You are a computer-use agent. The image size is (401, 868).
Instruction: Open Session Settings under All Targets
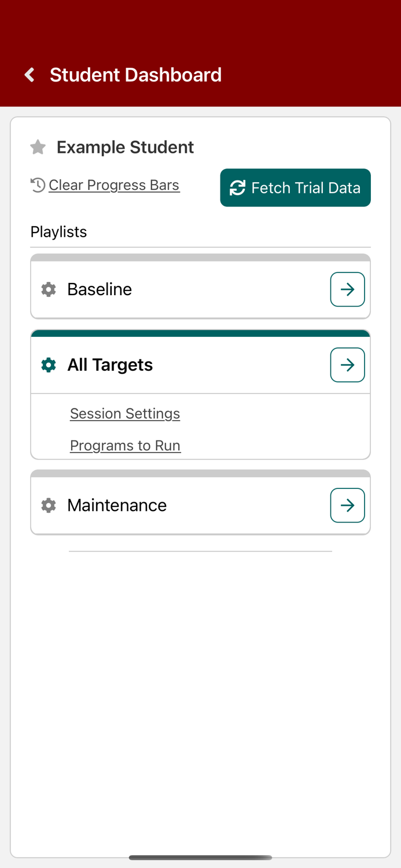[125, 413]
